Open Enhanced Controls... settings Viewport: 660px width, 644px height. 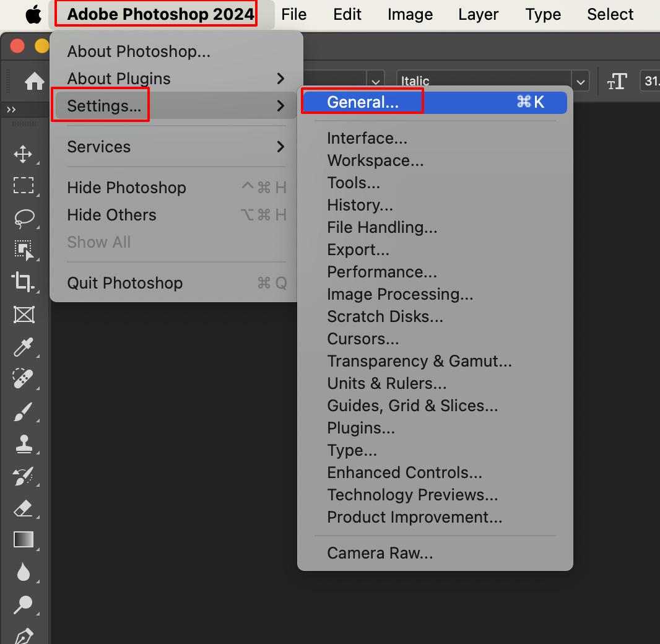tap(435, 472)
